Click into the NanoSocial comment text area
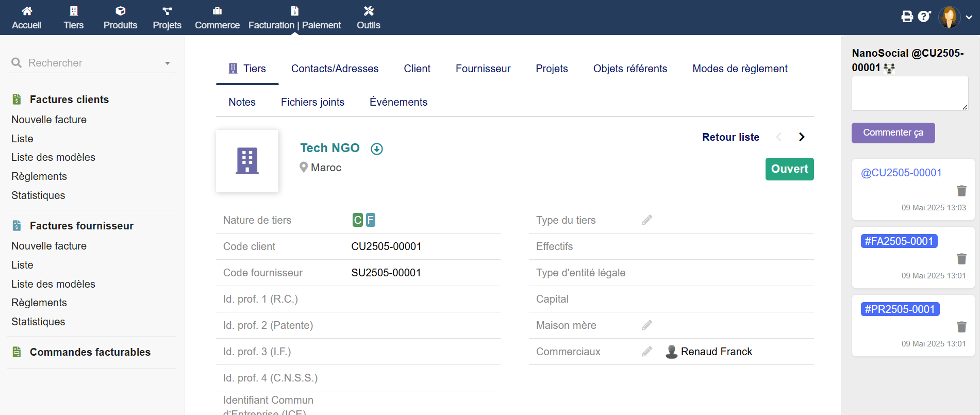 (x=909, y=93)
